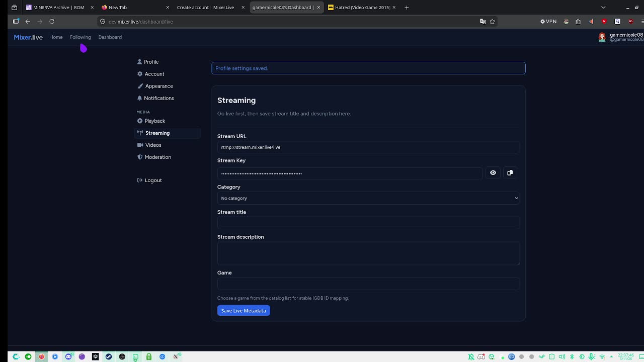Open the extensions puzzle icon

(x=578, y=22)
